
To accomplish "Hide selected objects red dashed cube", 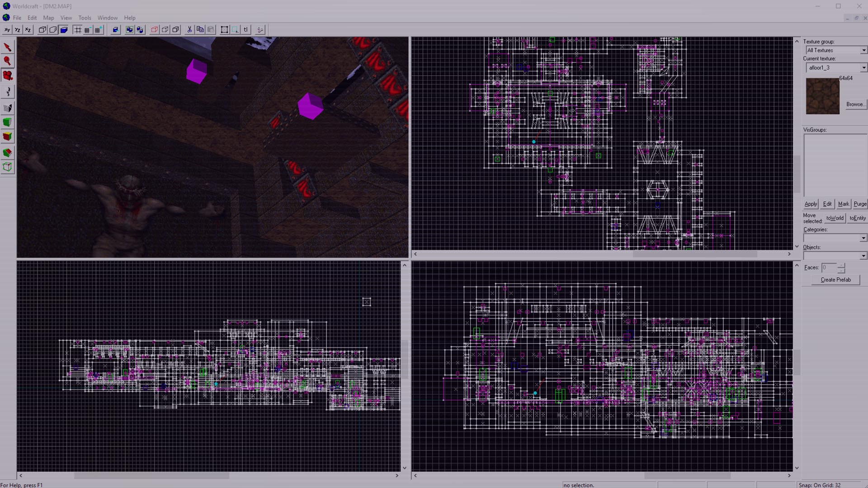I will pyautogui.click(x=154, y=30).
